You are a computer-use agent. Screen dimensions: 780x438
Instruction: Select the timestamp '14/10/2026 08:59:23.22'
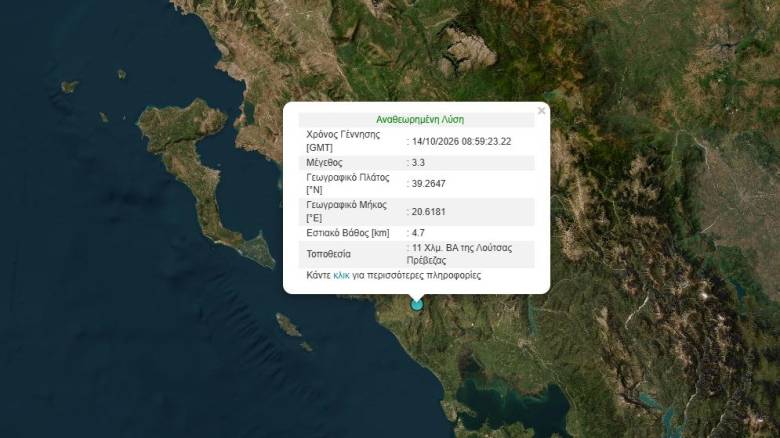coord(461,141)
